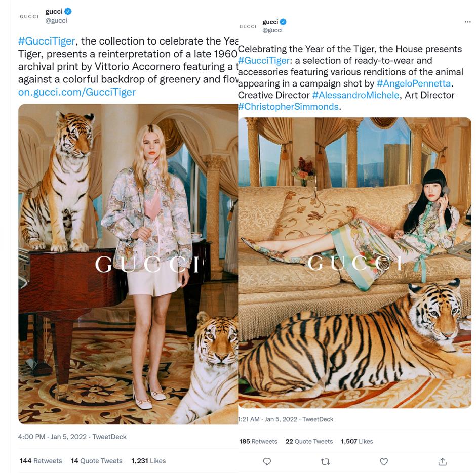
Task: Click the reply icon under right tweet
Action: pyautogui.click(x=267, y=461)
